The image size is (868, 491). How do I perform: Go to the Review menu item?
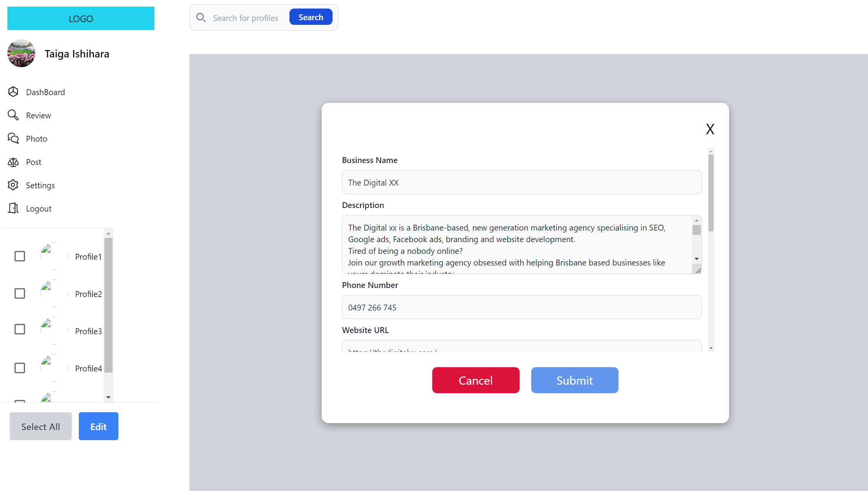point(38,115)
